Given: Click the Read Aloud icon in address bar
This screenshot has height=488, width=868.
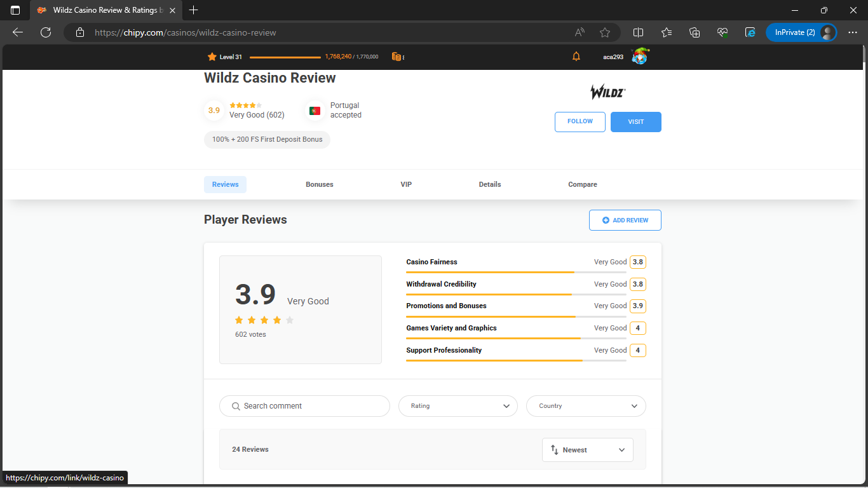Looking at the screenshot, I should [580, 32].
